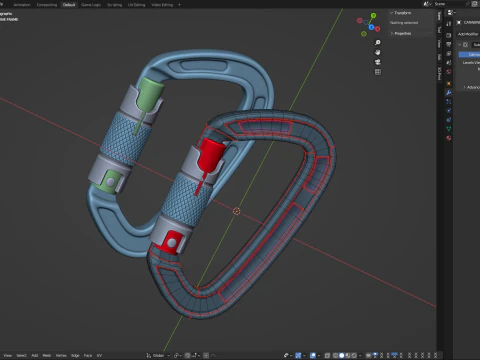
Task: Open the Mesh menu
Action: pyautogui.click(x=47, y=355)
